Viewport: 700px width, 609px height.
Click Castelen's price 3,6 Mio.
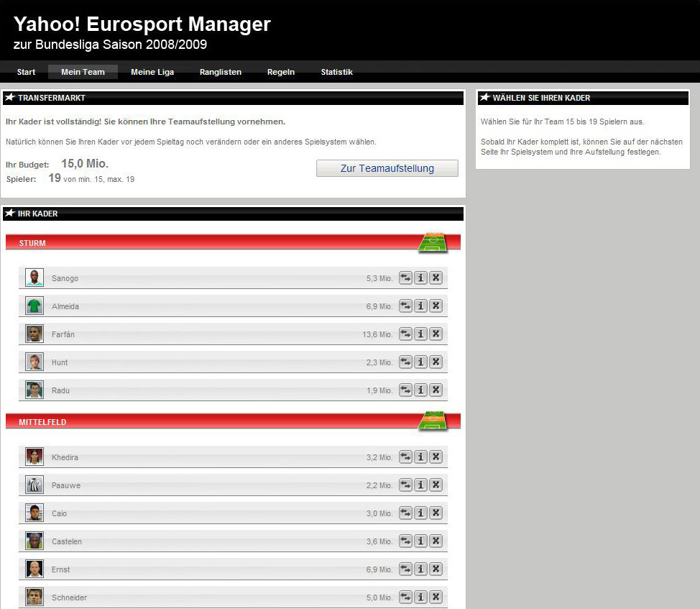(x=379, y=541)
